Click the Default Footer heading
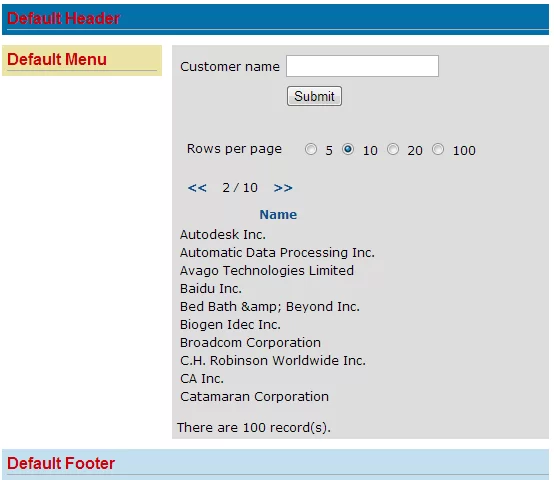Screen dimensions: 554x480 click(x=61, y=463)
